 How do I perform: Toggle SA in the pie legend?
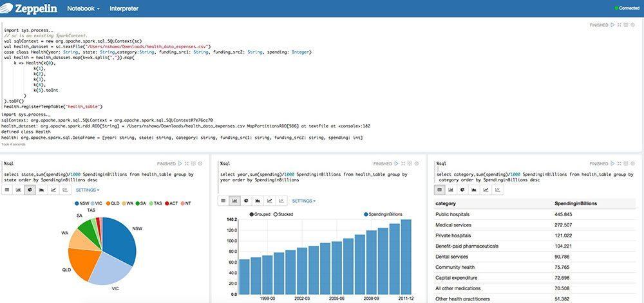click(x=140, y=203)
